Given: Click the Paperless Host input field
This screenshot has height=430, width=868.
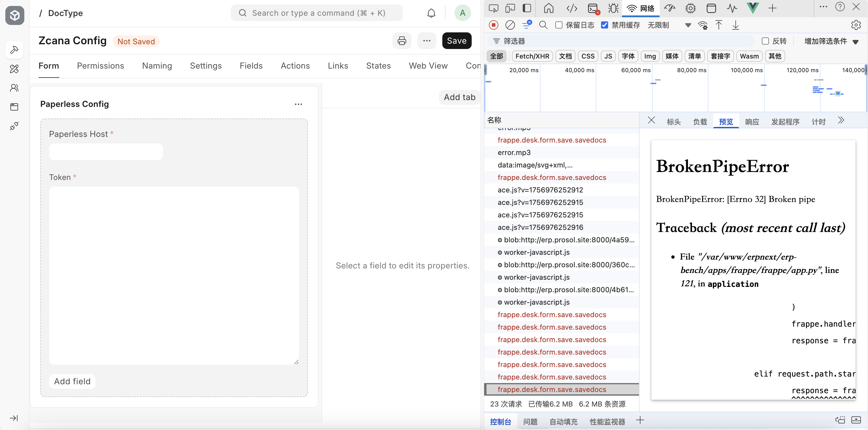Looking at the screenshot, I should [x=106, y=152].
